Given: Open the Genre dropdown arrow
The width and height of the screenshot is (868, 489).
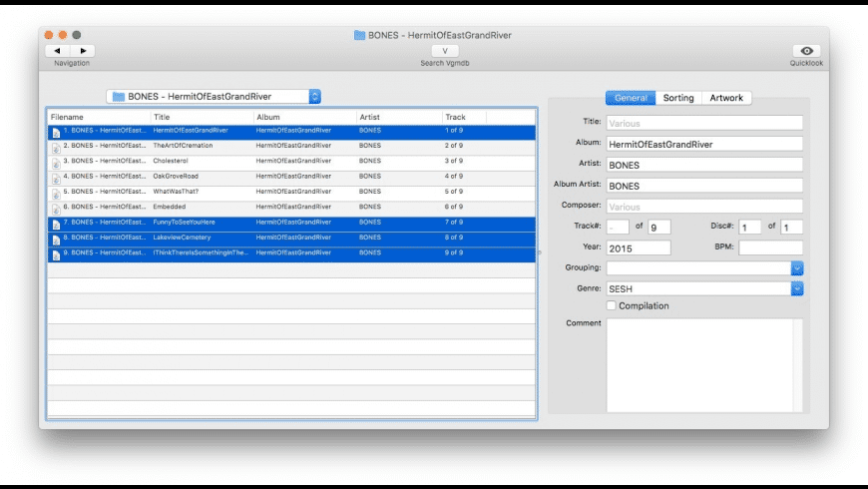Looking at the screenshot, I should click(x=797, y=288).
